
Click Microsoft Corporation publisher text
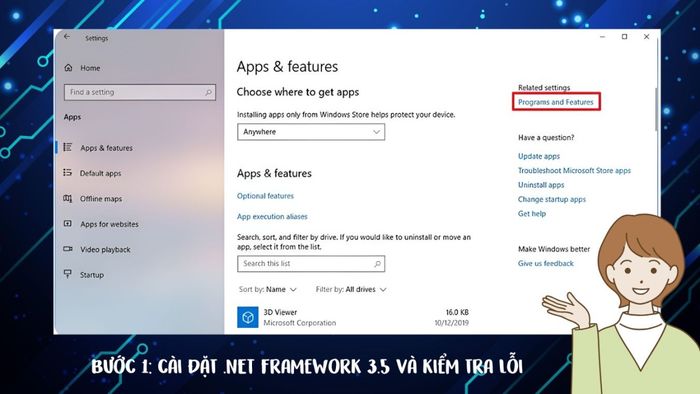300,323
